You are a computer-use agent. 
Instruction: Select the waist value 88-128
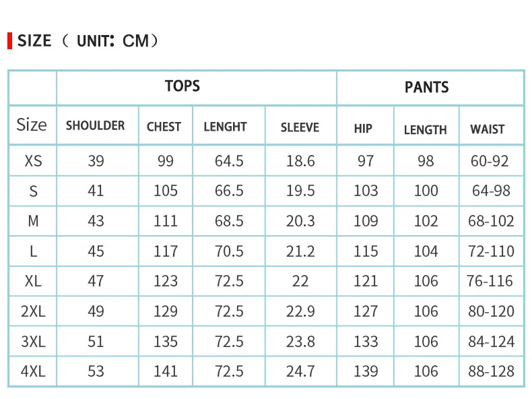coord(492,371)
